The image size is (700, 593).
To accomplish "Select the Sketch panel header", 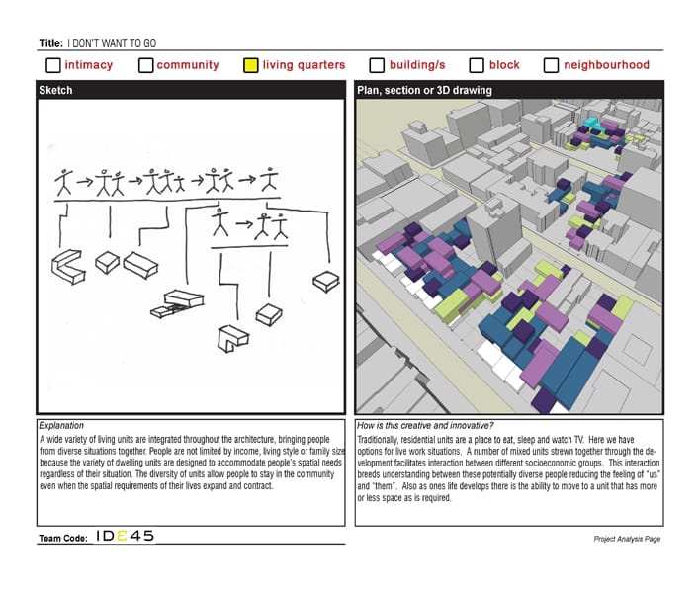I will 191,90.
